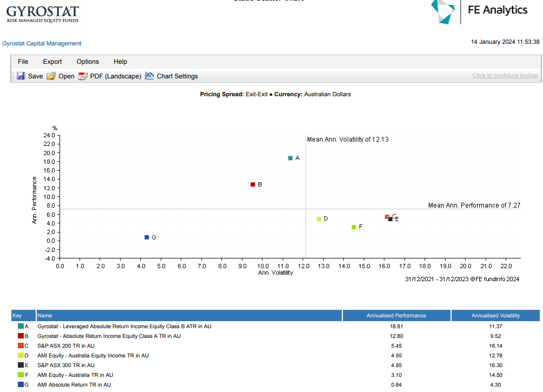Image resolution: width=543 pixels, height=392 pixels.
Task: Click the Save floppy disk icon
Action: 21,76
